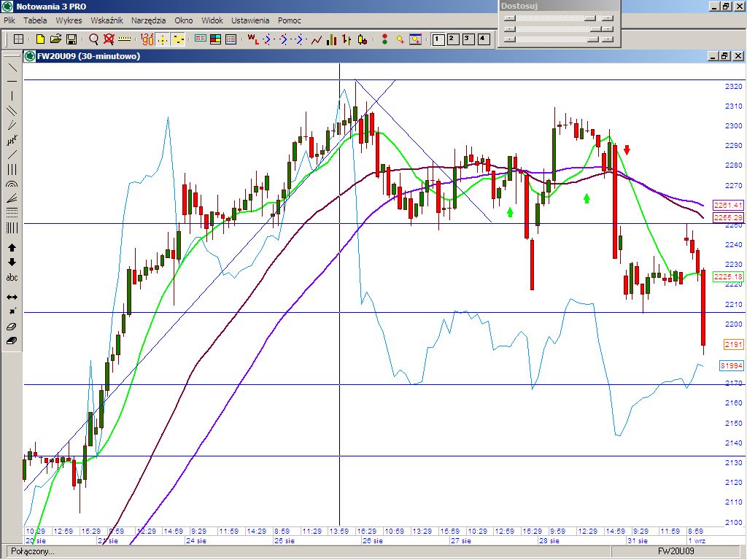The width and height of the screenshot is (747, 560).
Task: Select the fan lines tool
Action: pyautogui.click(x=12, y=198)
